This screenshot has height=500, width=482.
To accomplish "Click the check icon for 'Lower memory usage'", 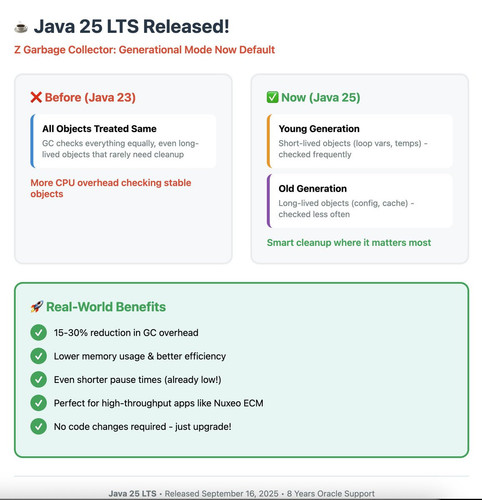I will tap(39, 356).
